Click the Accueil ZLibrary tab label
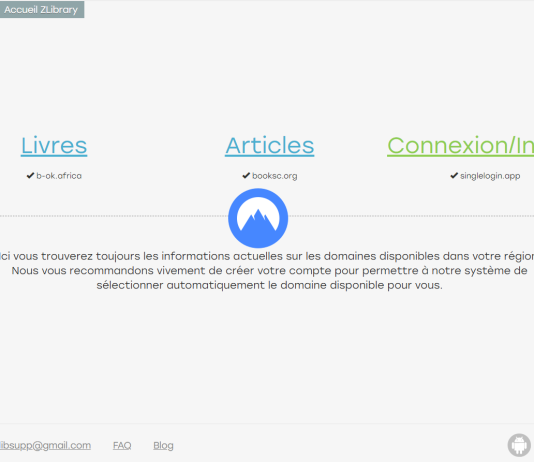The width and height of the screenshot is (534, 462). click(41, 10)
